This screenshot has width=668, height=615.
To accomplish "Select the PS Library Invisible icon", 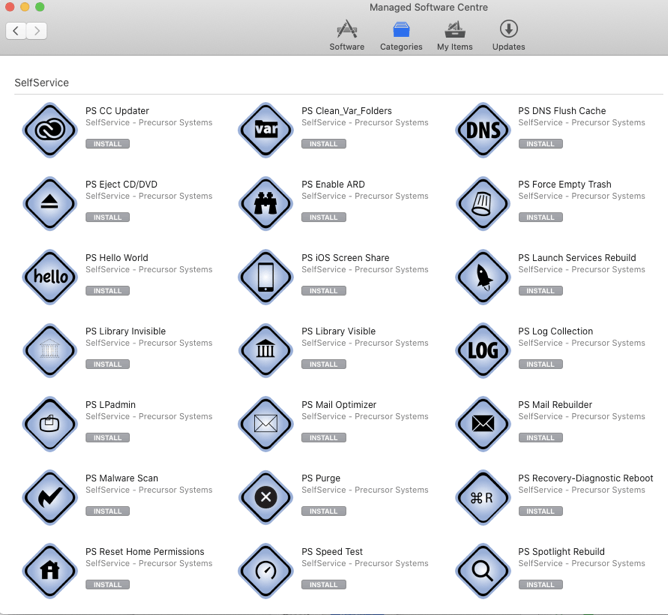I will [50, 351].
